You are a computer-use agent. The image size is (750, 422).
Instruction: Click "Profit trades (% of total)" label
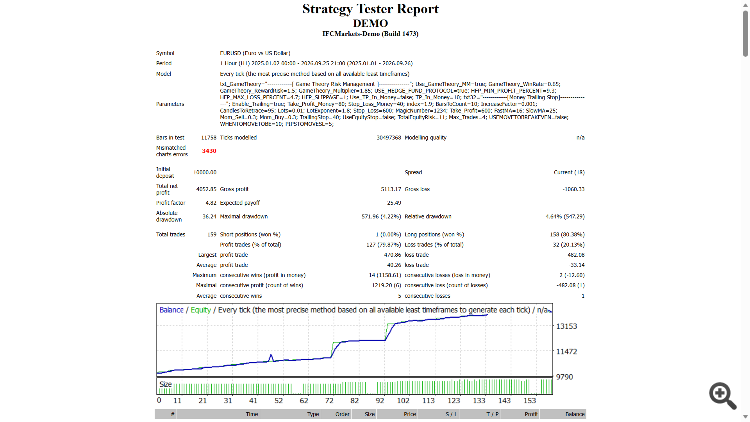(x=250, y=245)
